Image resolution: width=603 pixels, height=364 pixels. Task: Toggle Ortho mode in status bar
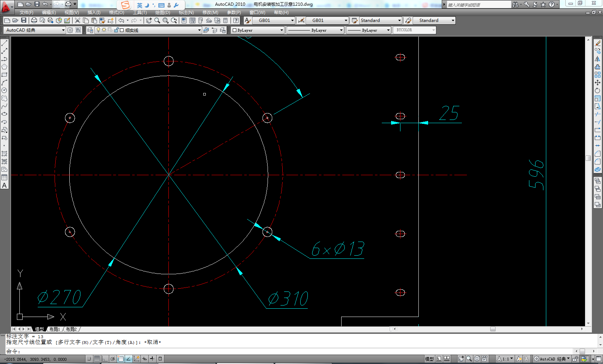tap(105, 359)
